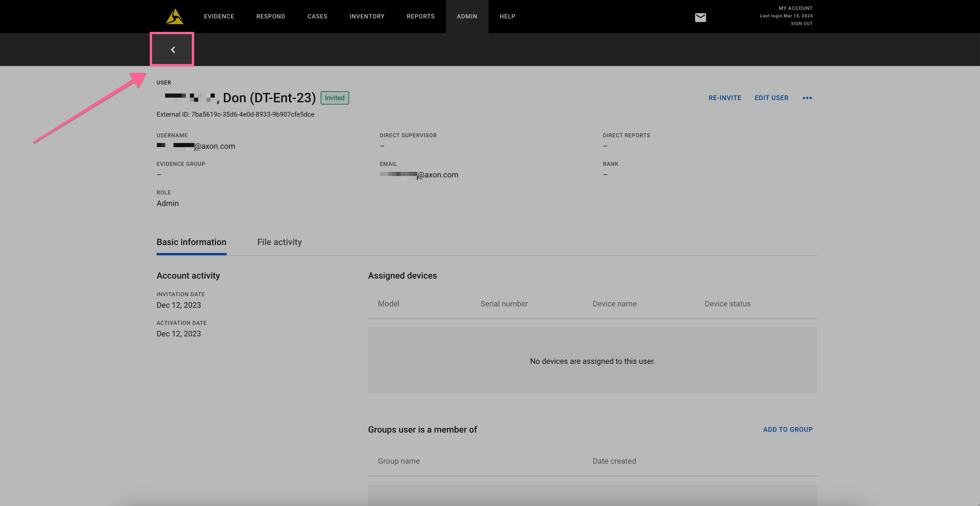Open the Help menu
This screenshot has height=506, width=980.
click(507, 16)
